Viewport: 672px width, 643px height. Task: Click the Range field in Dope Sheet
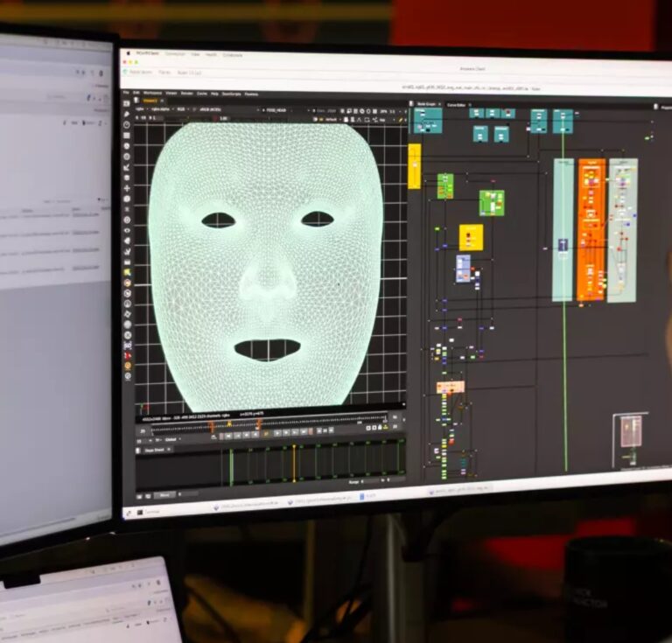371,481
